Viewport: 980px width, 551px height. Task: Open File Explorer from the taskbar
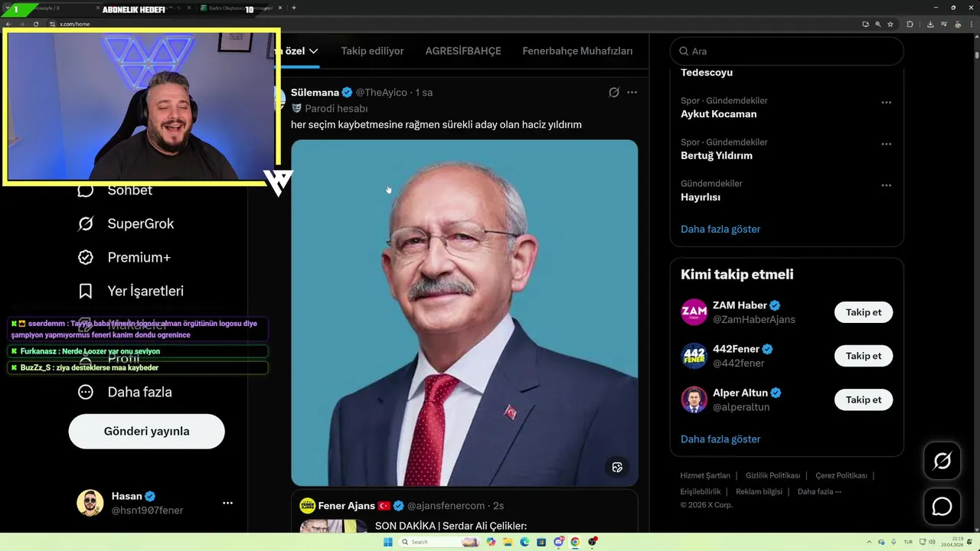pos(508,542)
